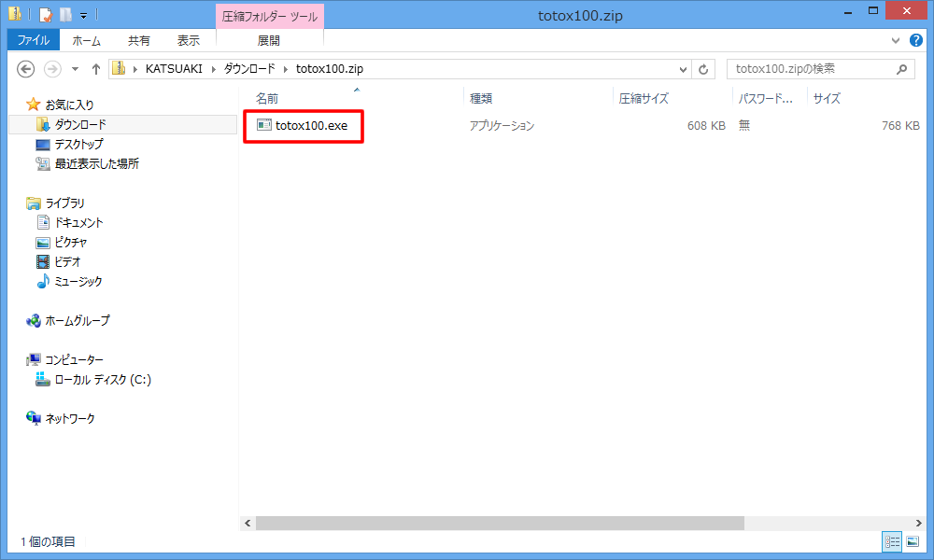Expand the chevron after KATSUAKI in path

coord(213,69)
